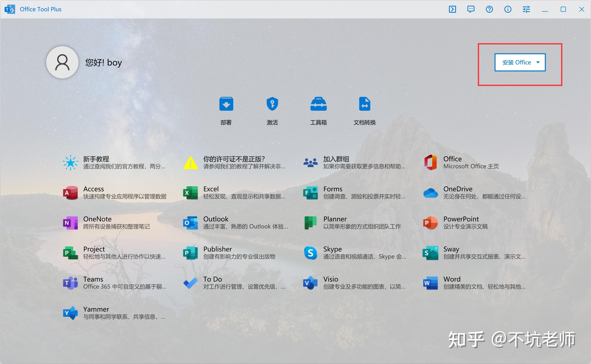This screenshot has height=364, width=591.
Task: Click the license warning triangle icon
Action: pos(191,163)
